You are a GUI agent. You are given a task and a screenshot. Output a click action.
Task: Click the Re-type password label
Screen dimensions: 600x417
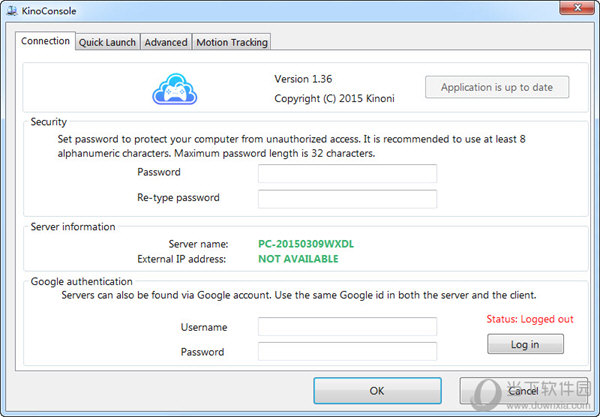(x=178, y=198)
